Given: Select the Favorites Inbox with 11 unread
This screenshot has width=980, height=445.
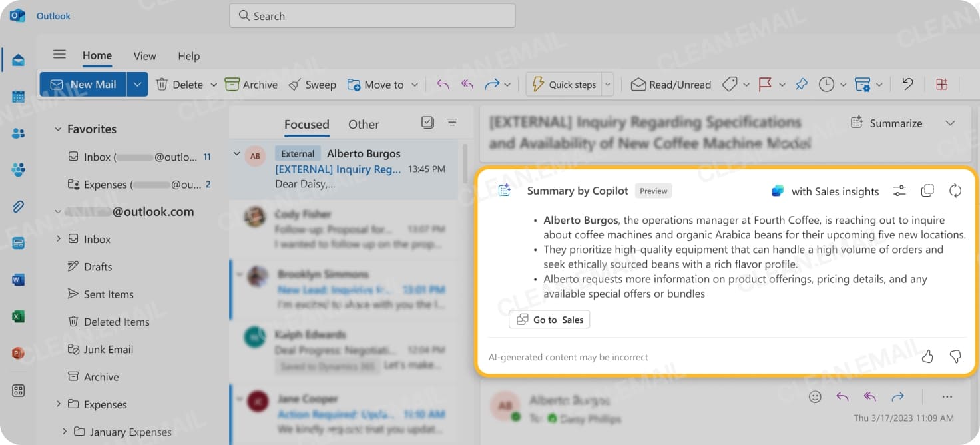Looking at the screenshot, I should pos(140,157).
